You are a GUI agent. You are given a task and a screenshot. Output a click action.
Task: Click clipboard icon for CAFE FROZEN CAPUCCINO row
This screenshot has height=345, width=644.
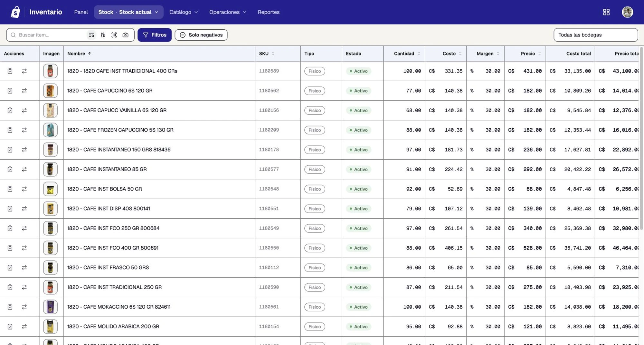(10, 130)
